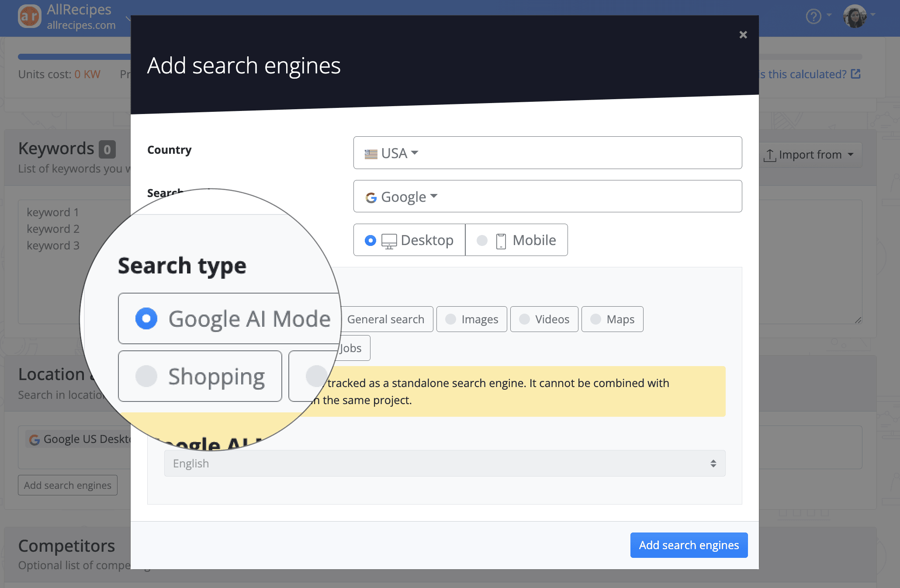Screen dimensions: 900x588
Task: Click the upload arrow icon beside Import from
Action: [770, 155]
